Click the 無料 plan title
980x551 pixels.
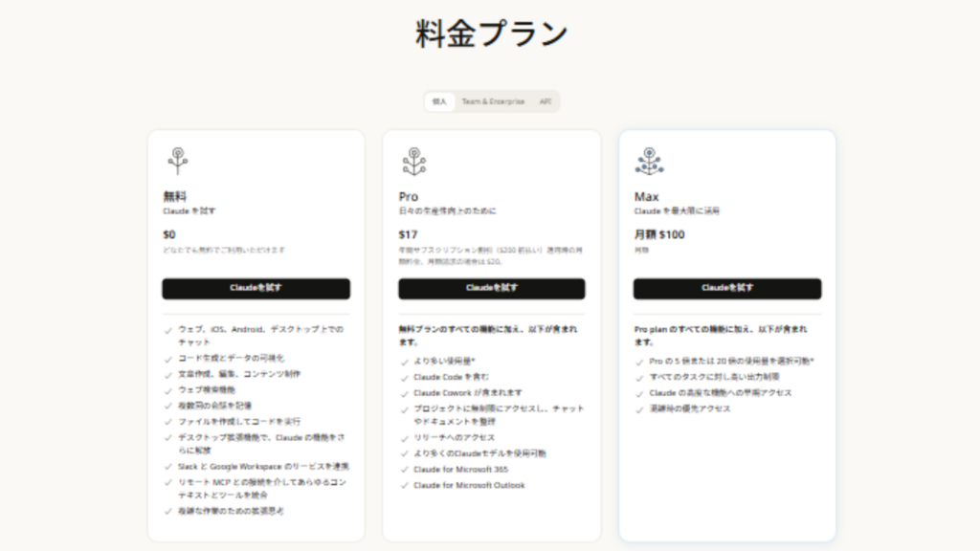pos(175,196)
